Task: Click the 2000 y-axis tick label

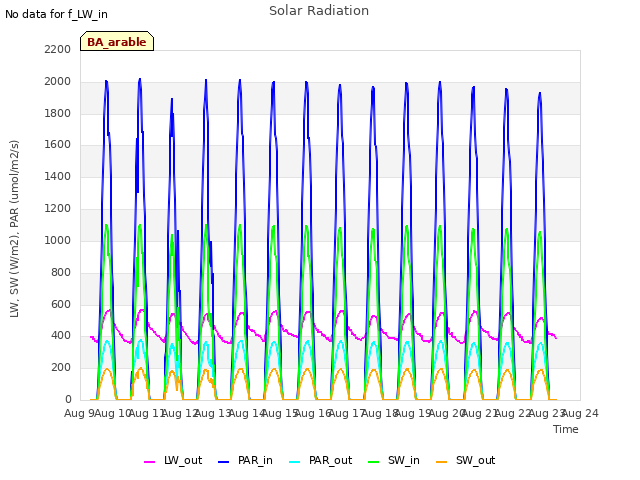Action: pos(58,82)
